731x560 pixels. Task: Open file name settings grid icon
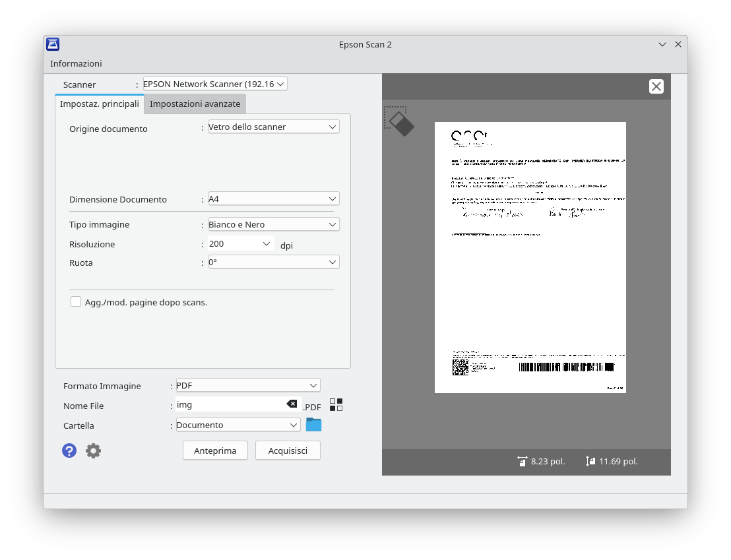click(x=336, y=405)
